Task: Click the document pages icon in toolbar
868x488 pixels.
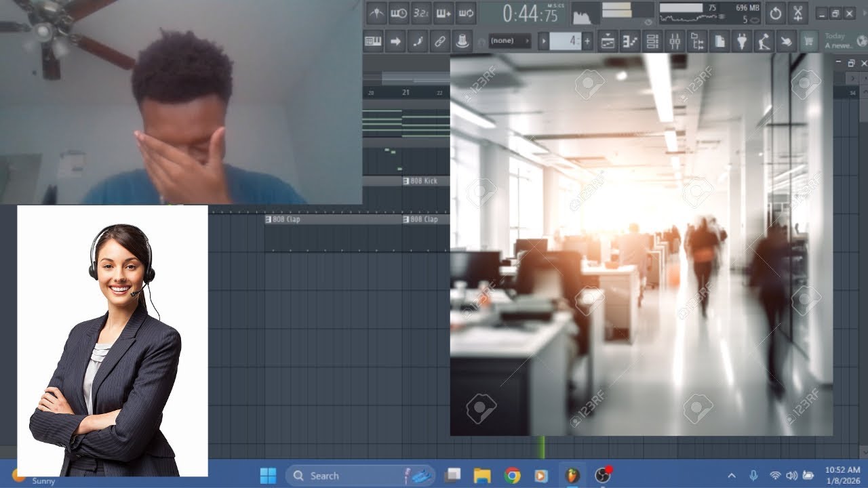Action: tap(719, 41)
